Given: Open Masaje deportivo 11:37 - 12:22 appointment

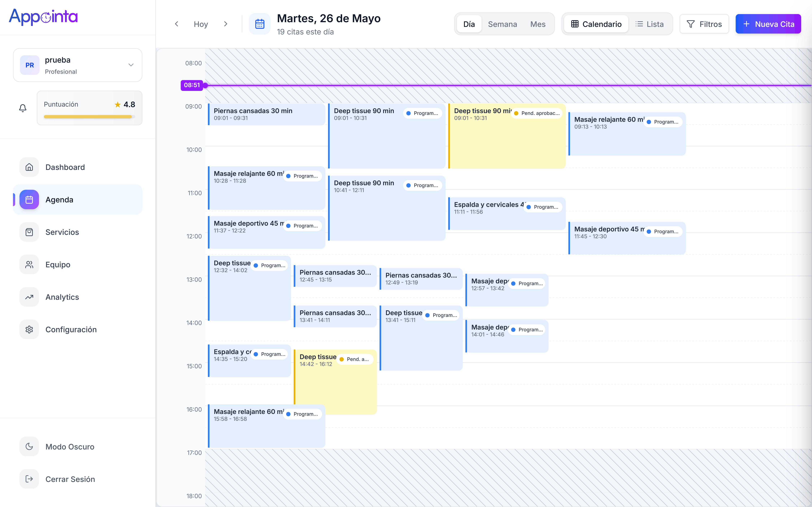Looking at the screenshot, I should pyautogui.click(x=266, y=232).
